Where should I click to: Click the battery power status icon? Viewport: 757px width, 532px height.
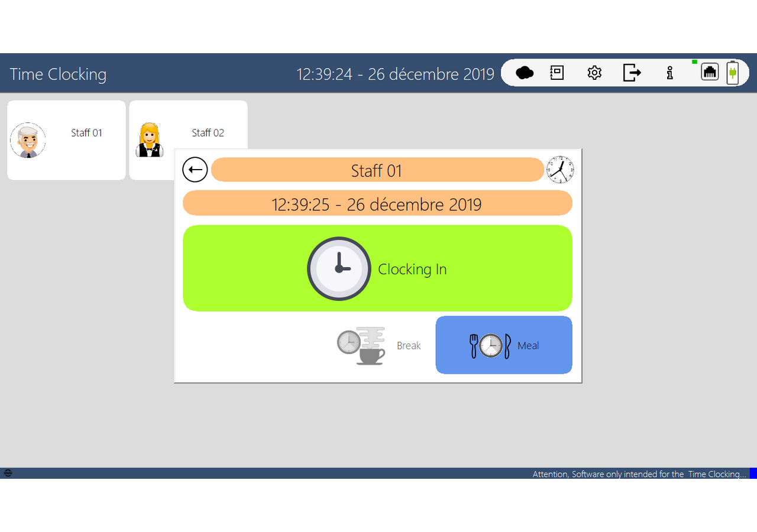[x=733, y=72]
